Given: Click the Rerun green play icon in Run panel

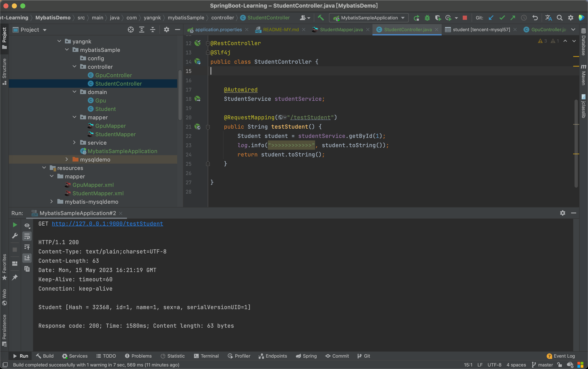Looking at the screenshot, I should pyautogui.click(x=15, y=225).
